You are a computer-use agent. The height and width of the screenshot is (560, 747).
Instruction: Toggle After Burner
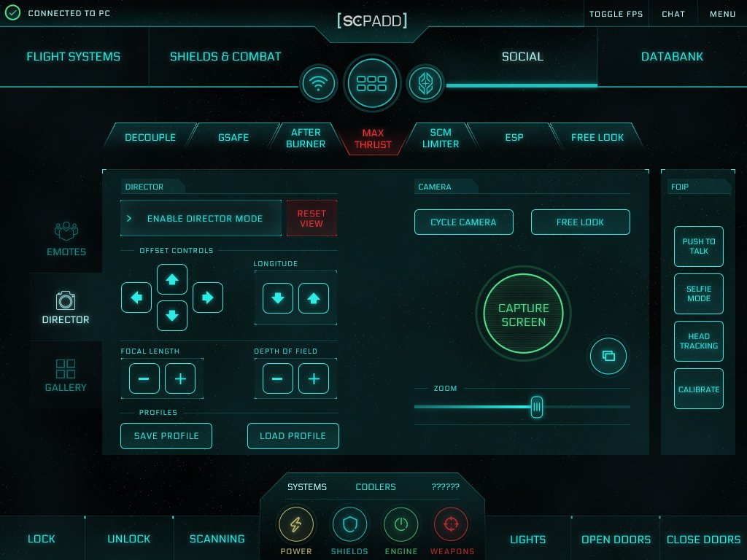(x=306, y=138)
